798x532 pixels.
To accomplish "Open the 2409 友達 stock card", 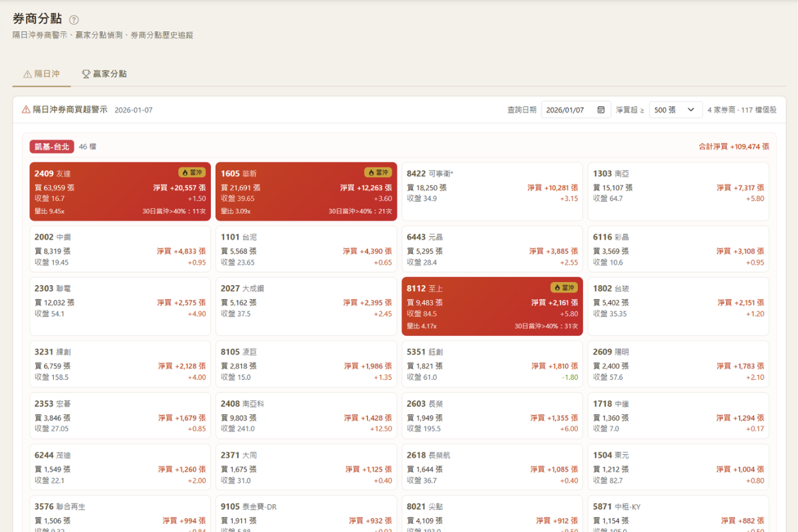I will 120,191.
